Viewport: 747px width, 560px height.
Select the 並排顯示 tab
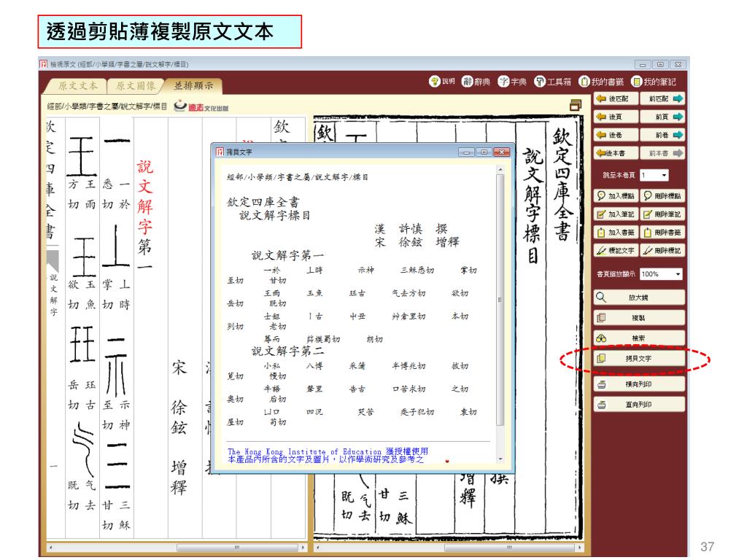pyautogui.click(x=193, y=86)
